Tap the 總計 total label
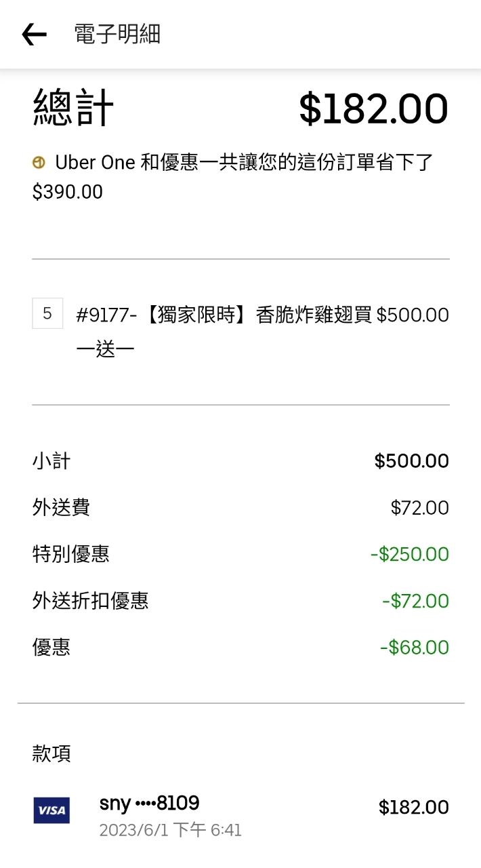Viewport: 481px width, 868px height. [73, 108]
